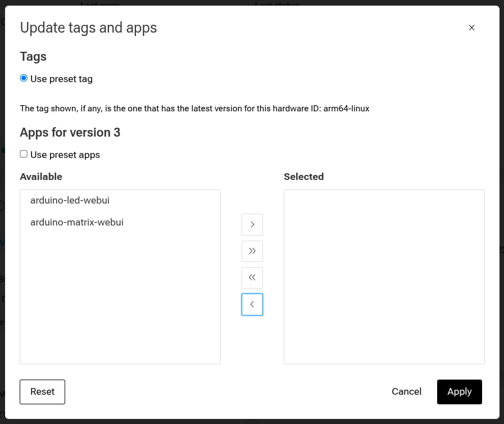Apply the tag and app updates

459,391
